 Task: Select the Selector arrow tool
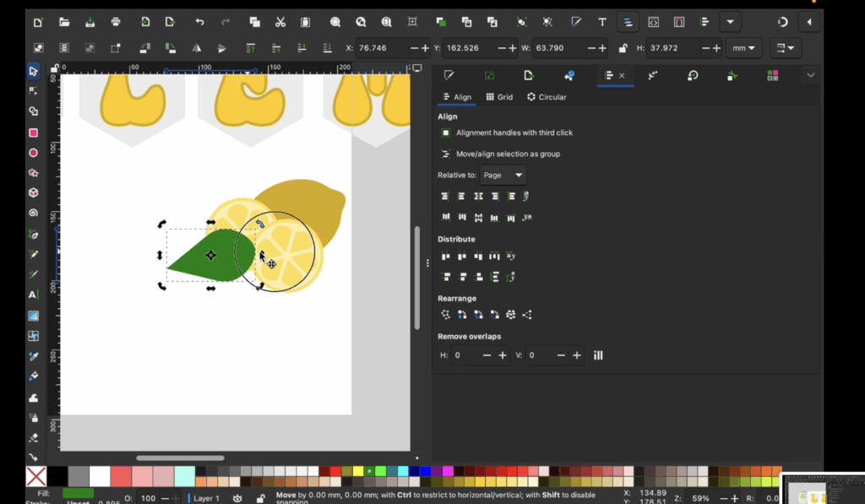pyautogui.click(x=33, y=71)
